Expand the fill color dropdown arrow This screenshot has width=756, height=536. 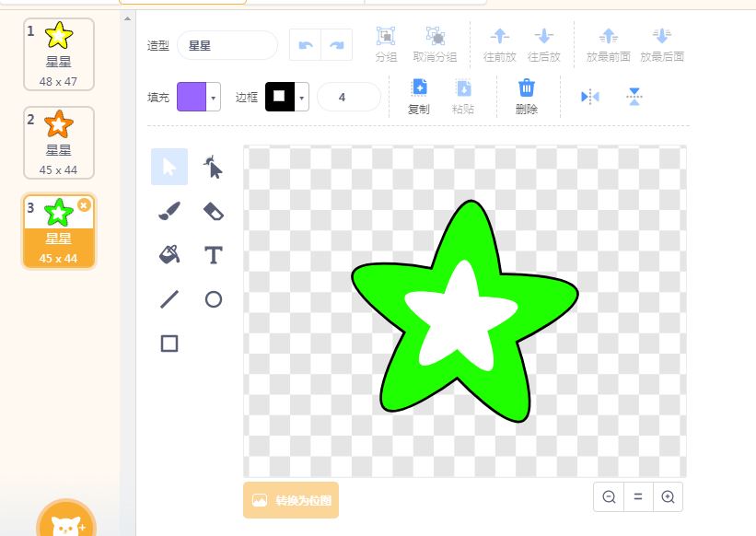[213, 98]
